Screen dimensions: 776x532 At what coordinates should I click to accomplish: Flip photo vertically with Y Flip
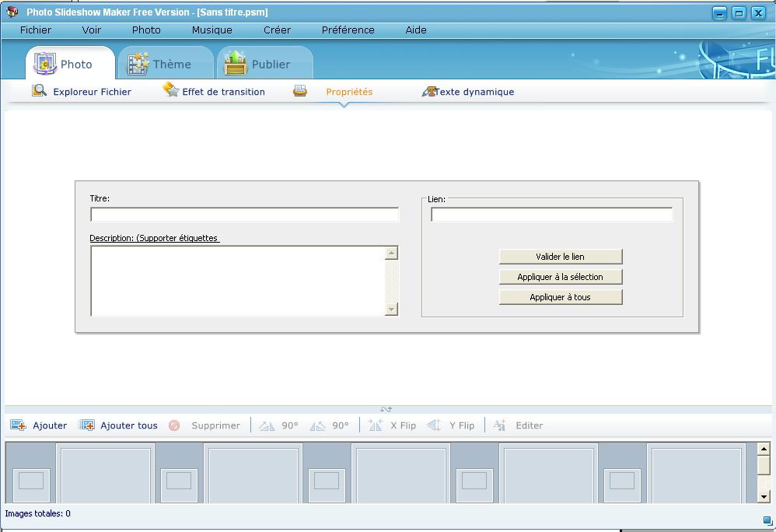452,425
